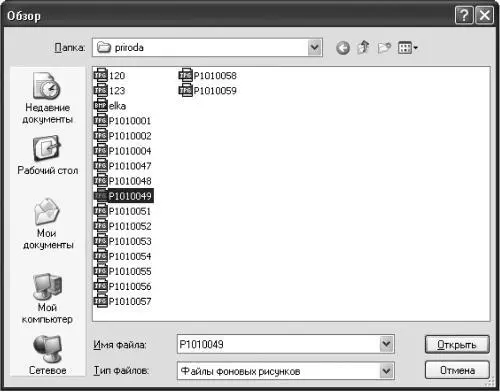
Task: Expand the Имя файла dropdown arrow
Action: click(386, 344)
